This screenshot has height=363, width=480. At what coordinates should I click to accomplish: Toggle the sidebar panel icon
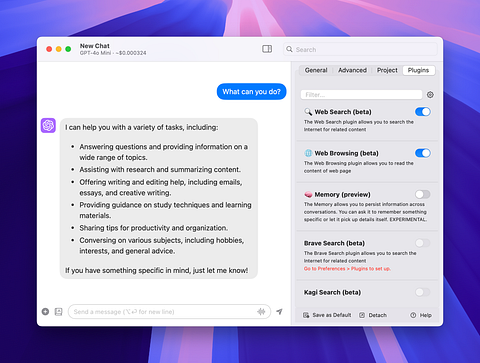267,49
